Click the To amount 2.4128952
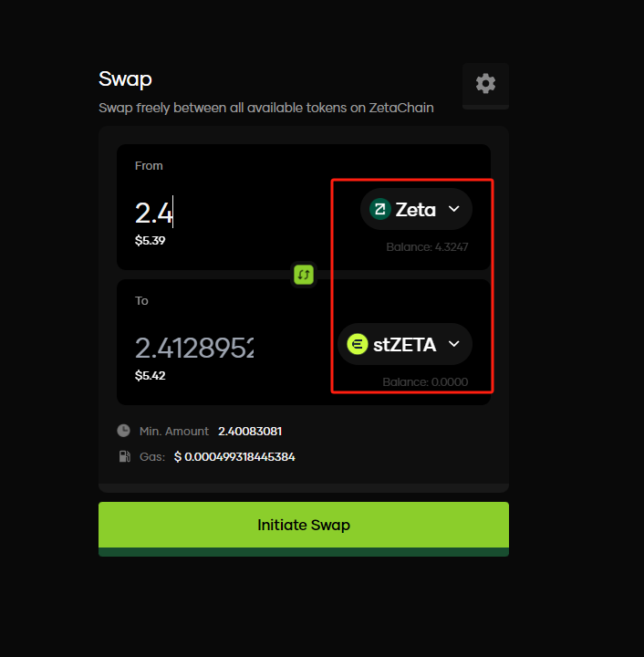 194,348
